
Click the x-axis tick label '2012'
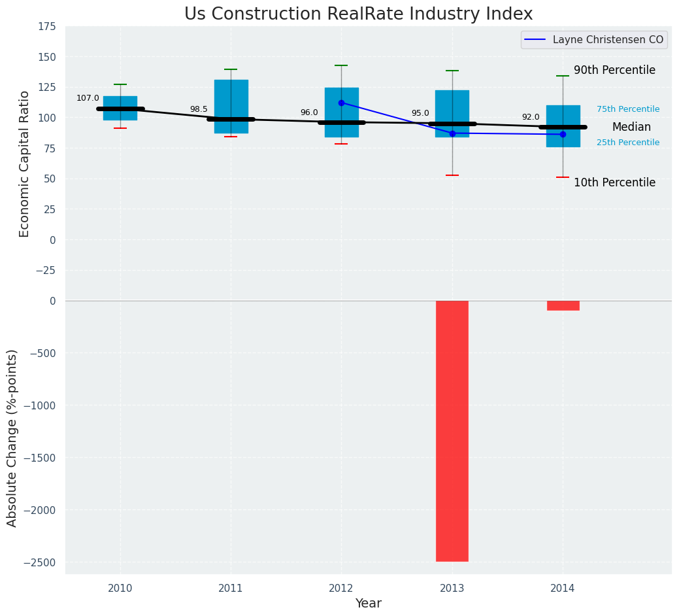341,589
